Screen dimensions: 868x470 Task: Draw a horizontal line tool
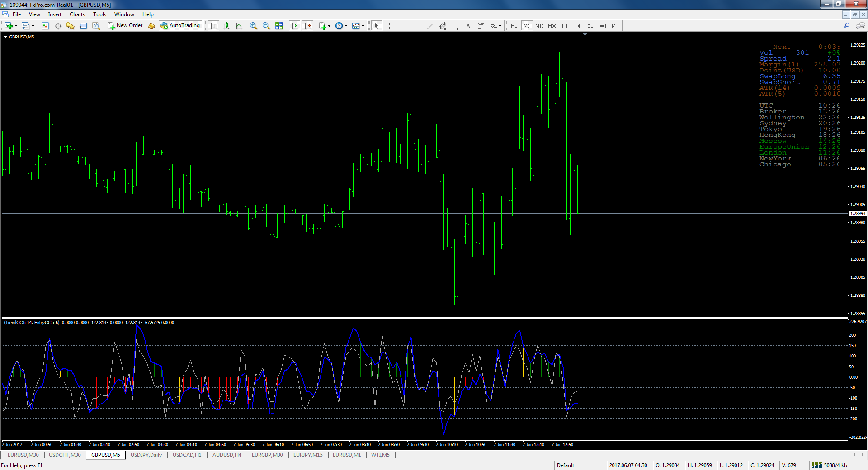[418, 26]
